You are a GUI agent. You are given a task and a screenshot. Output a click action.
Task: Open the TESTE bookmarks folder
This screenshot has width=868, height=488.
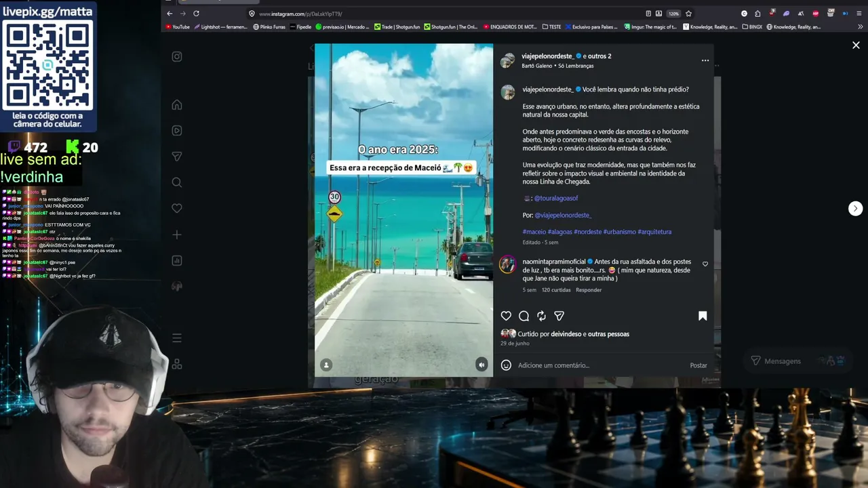click(551, 27)
